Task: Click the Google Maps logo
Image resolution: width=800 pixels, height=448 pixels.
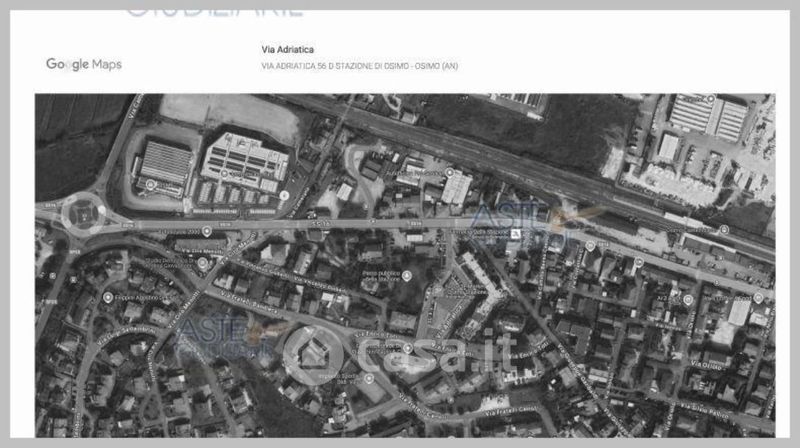Action: 84,64
